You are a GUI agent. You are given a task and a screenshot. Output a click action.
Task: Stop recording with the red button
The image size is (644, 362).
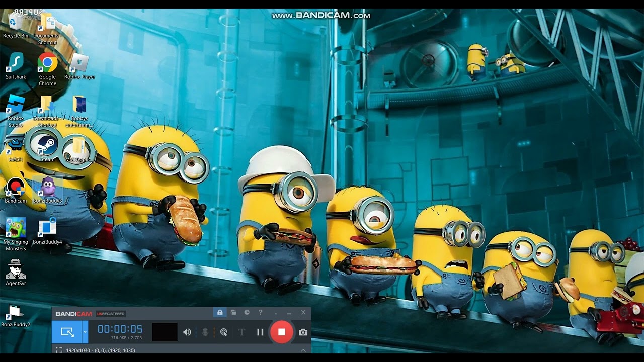282,332
